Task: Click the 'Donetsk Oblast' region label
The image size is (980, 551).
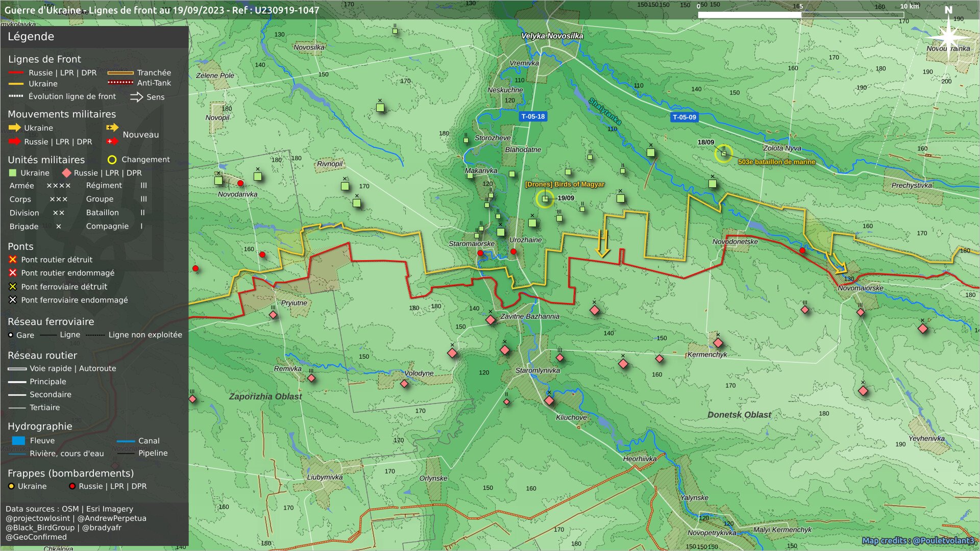Action: 739,415
